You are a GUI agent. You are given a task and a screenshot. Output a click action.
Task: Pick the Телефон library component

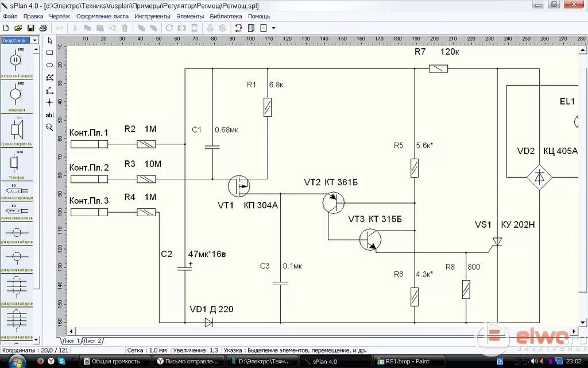[16, 164]
